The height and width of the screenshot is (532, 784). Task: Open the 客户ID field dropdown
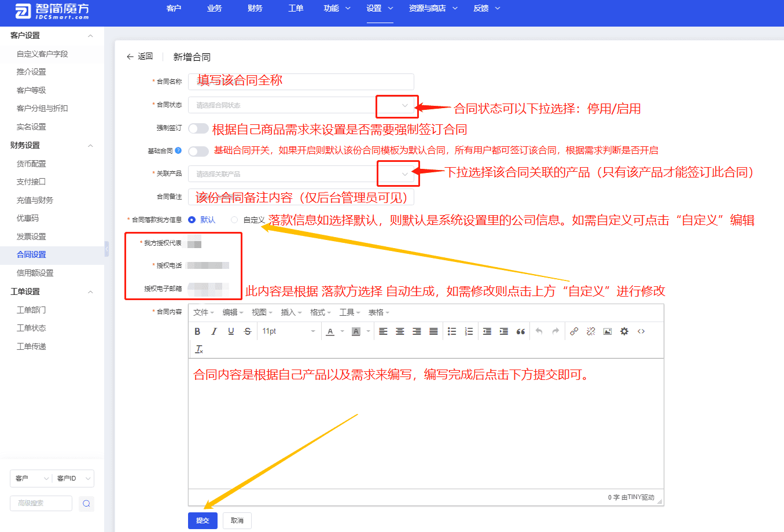click(x=73, y=478)
